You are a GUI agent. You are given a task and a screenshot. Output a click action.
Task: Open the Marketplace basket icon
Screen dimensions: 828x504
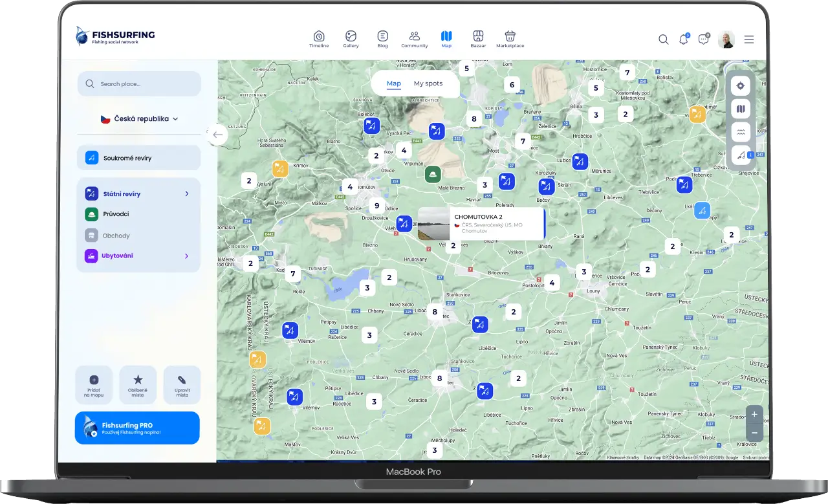click(510, 39)
